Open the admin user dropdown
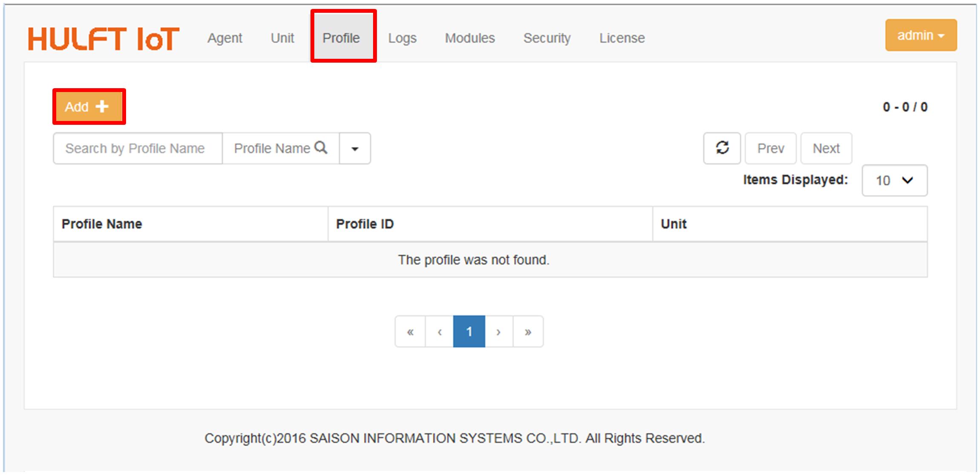Viewport: 980px width, 475px height. pyautogui.click(x=921, y=35)
